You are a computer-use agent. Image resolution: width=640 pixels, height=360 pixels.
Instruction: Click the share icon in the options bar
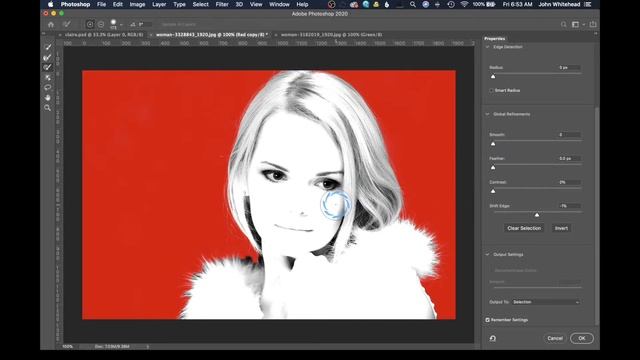click(593, 24)
